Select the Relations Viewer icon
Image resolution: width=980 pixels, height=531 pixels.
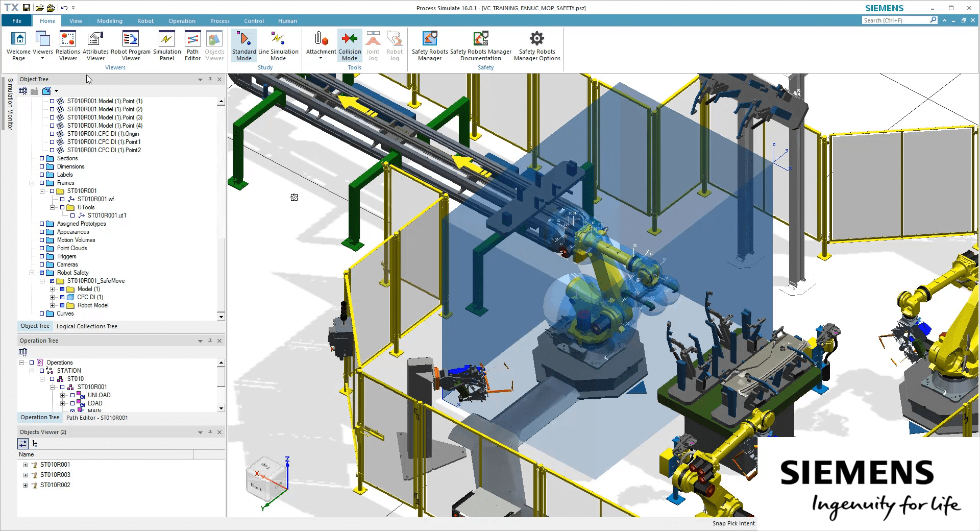coord(67,45)
